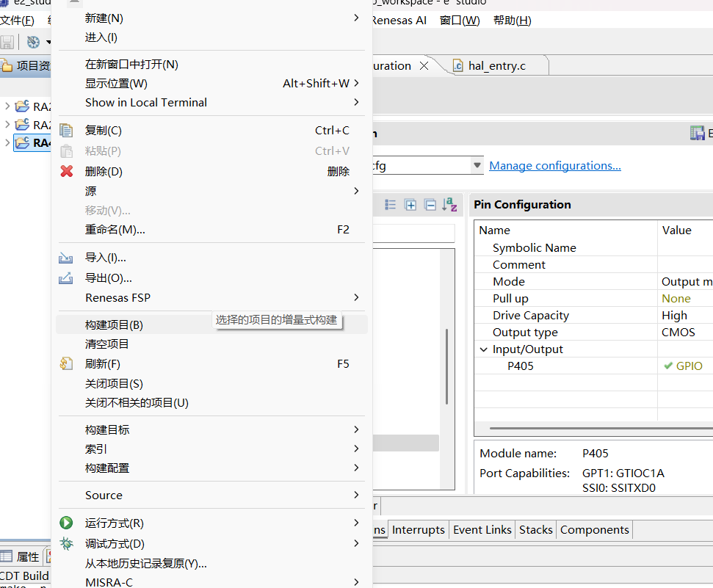Viewport: 713px width, 588px height.
Task: Click the import icon beside 导入(I)...
Action: 66,258
